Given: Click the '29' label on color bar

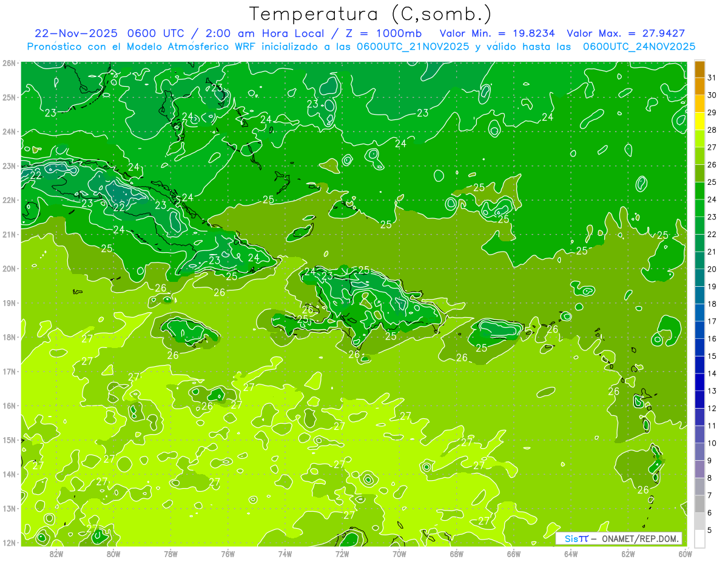Looking at the screenshot, I should click(x=712, y=113).
